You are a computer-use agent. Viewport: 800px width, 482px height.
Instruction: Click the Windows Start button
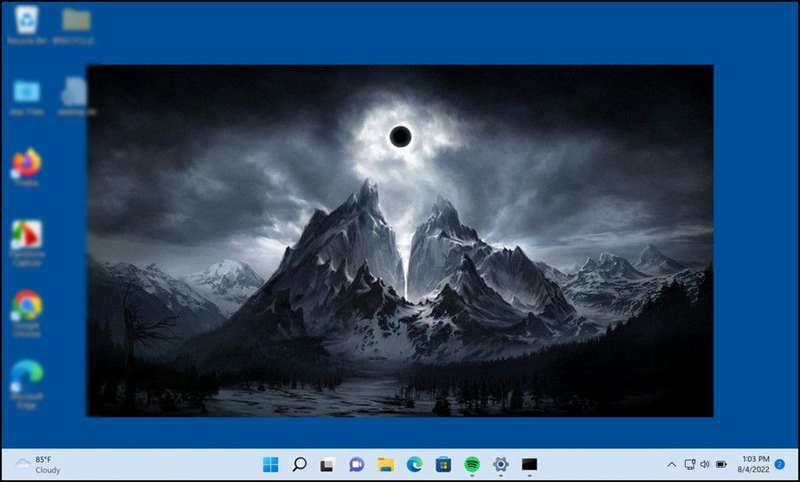click(270, 464)
